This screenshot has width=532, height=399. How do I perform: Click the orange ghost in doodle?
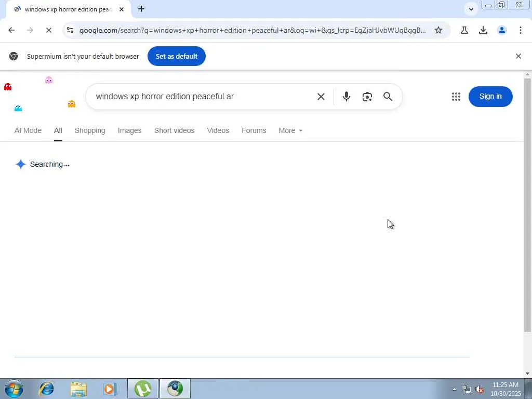pyautogui.click(x=71, y=104)
